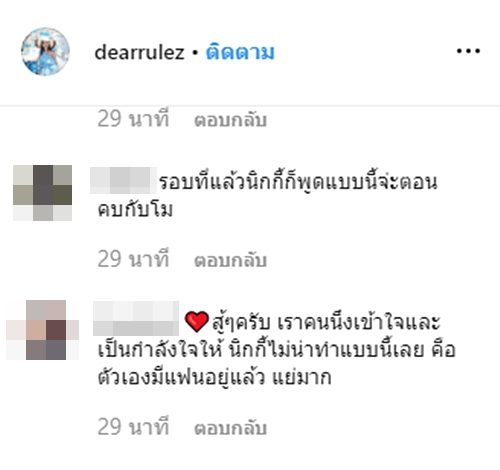Click blurred username before รอบที่แล้วนิกกี้ text
Viewport: 500px width, 470px height.
[123, 181]
